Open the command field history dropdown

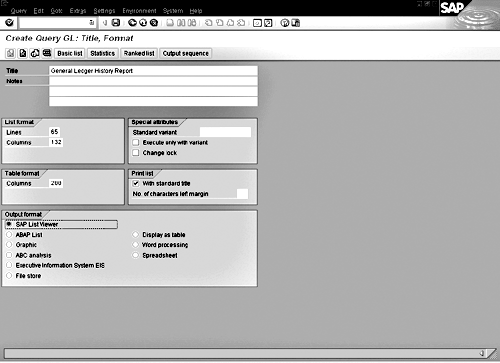(x=91, y=23)
